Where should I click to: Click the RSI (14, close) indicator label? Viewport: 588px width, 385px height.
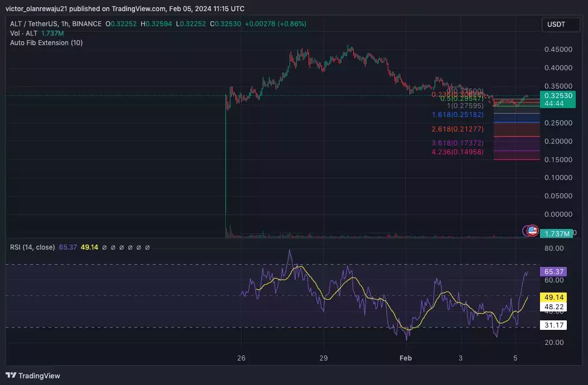tap(32, 247)
